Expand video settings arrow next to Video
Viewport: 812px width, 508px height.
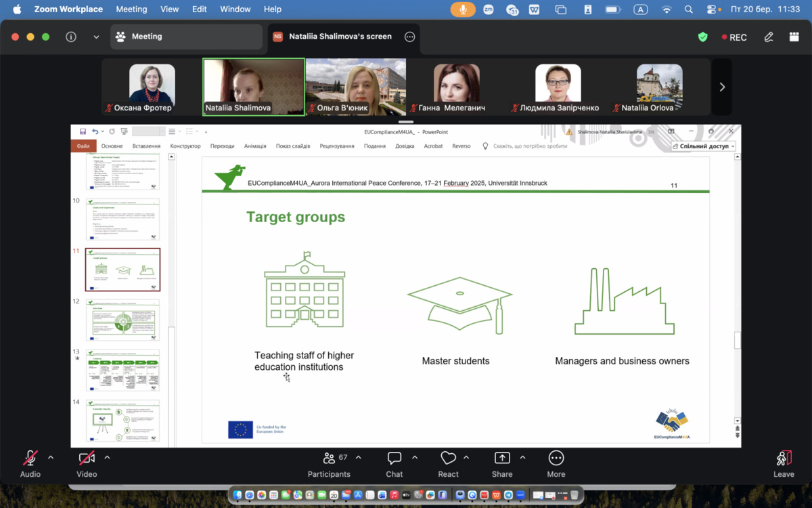107,458
